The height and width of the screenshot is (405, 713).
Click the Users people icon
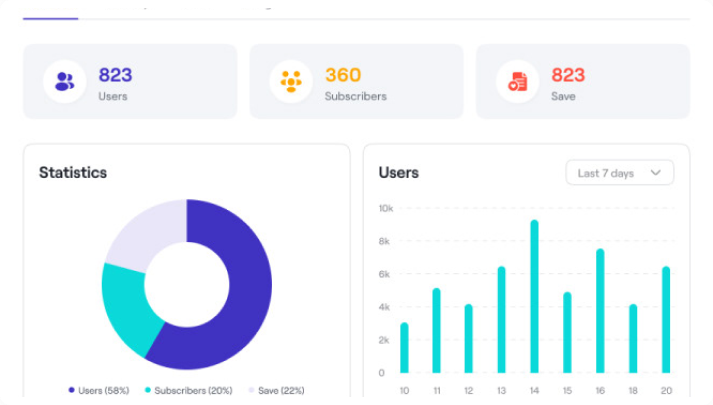65,82
